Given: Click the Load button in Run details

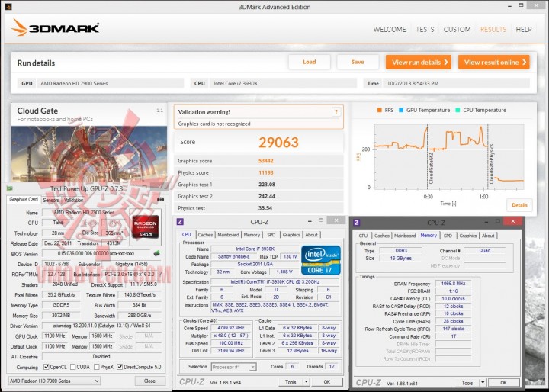Looking at the screenshot, I should tap(309, 62).
